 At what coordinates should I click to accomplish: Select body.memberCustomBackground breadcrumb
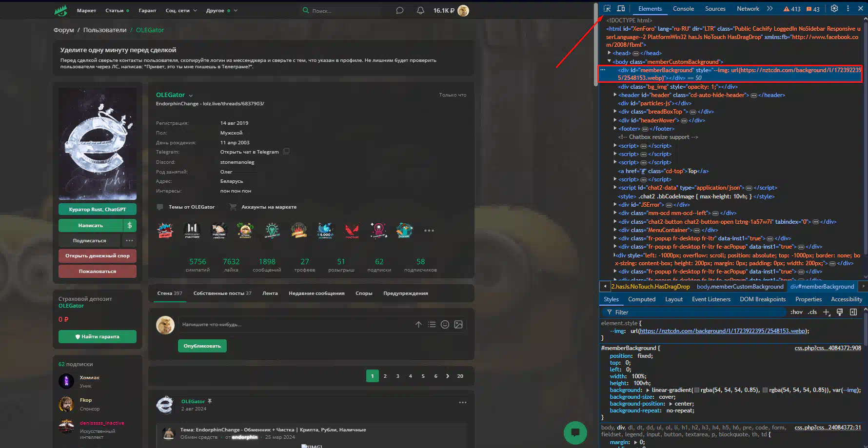coord(740,287)
